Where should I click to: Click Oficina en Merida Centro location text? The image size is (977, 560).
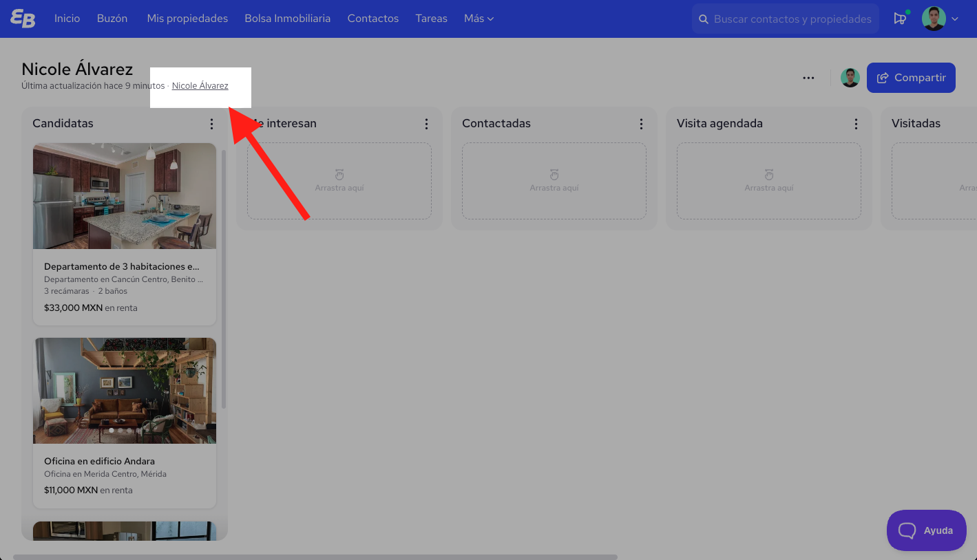coord(105,474)
